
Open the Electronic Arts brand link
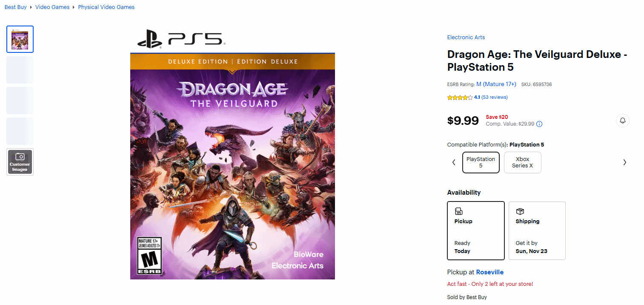coord(466,37)
